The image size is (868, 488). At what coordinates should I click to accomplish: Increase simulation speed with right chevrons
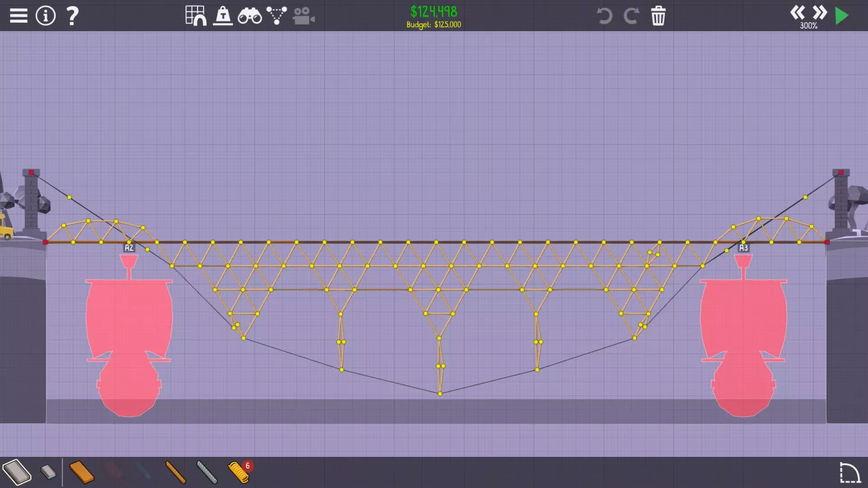pyautogui.click(x=819, y=12)
